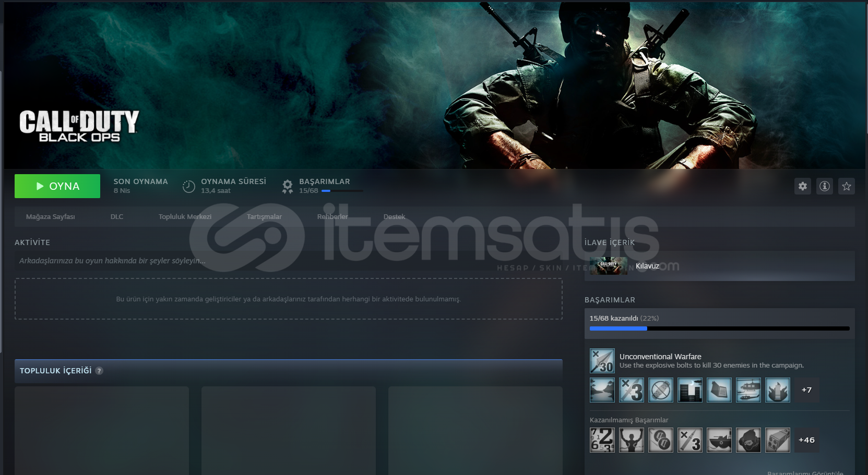Click Başarımlarımı Görüntüle link
Viewport: 868px width, 475px height.
pyautogui.click(x=805, y=472)
